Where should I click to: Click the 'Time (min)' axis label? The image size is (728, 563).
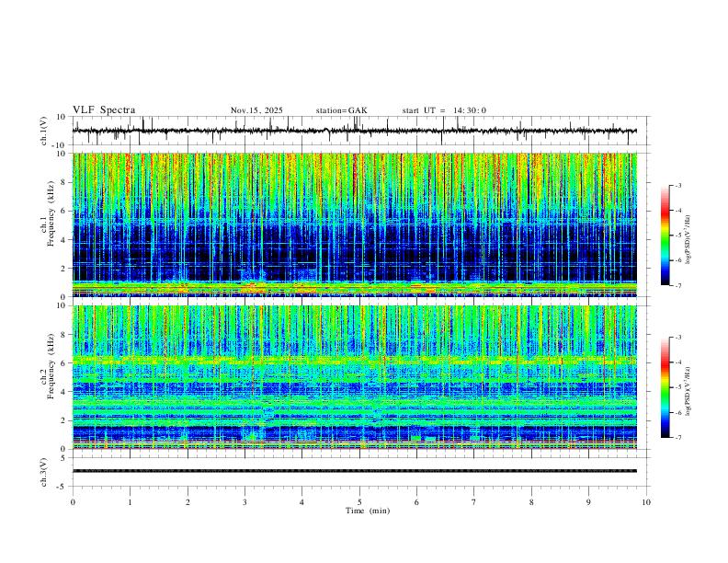coord(368,511)
